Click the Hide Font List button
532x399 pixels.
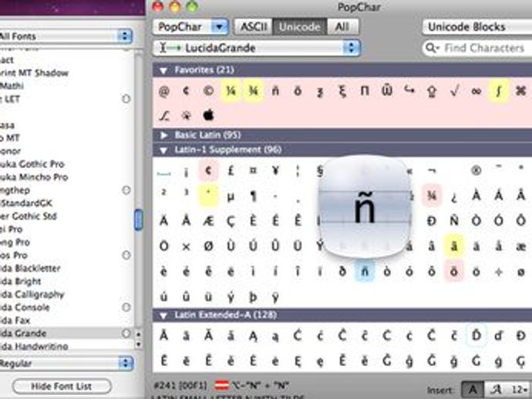click(x=62, y=386)
